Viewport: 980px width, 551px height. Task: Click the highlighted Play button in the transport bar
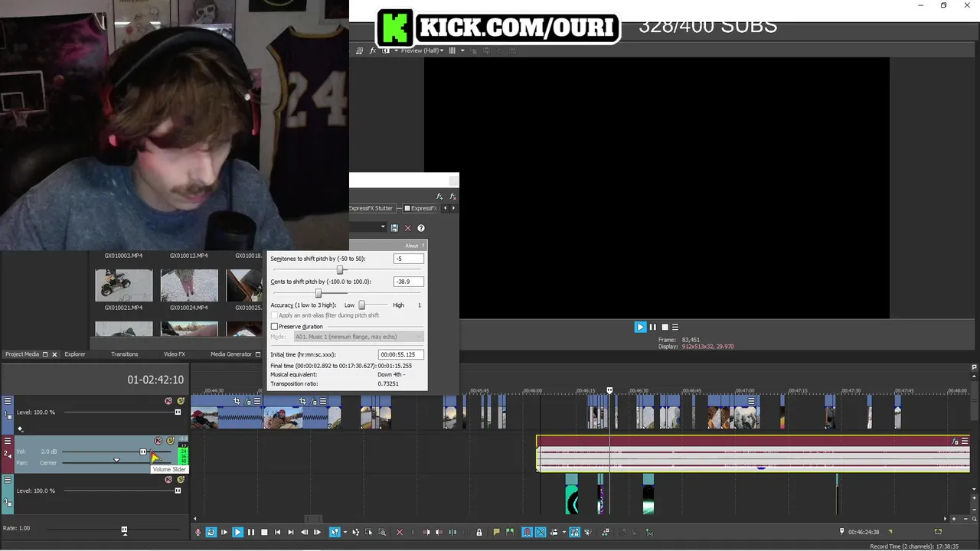pos(237,532)
